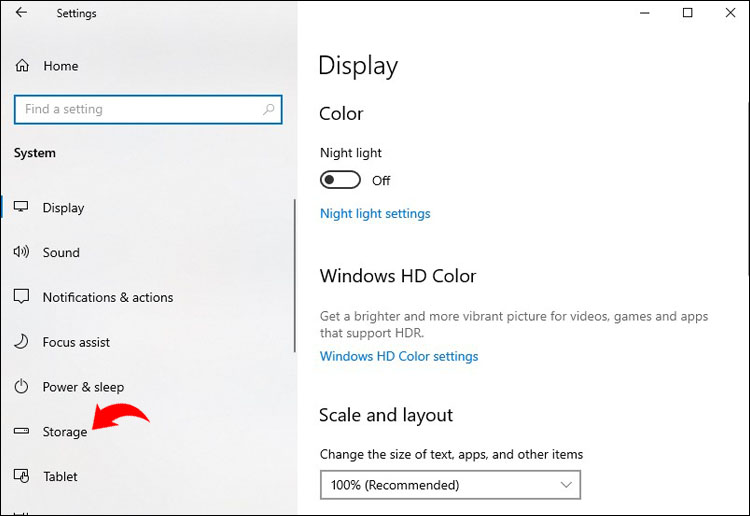
Task: Click the search magnifier icon
Action: click(x=269, y=109)
